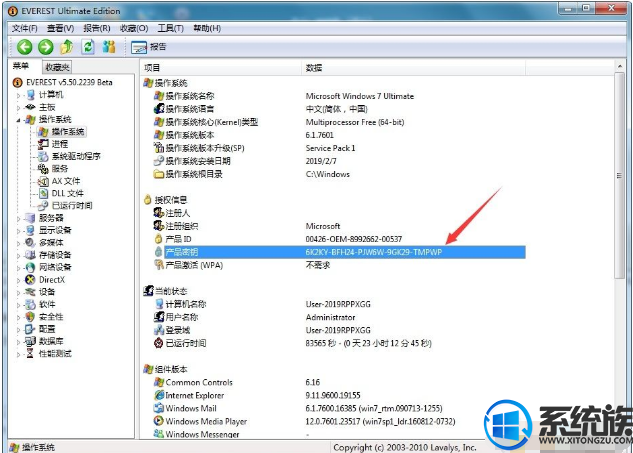Select the highlighted 操作系统 child tree item
The height and width of the screenshot is (453, 633).
pos(62,132)
